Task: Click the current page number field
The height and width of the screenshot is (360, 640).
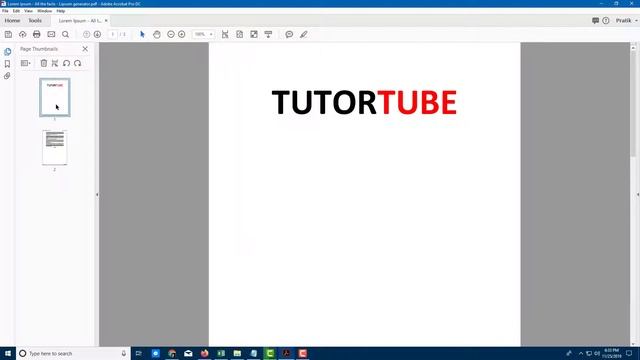Action: (x=113, y=34)
